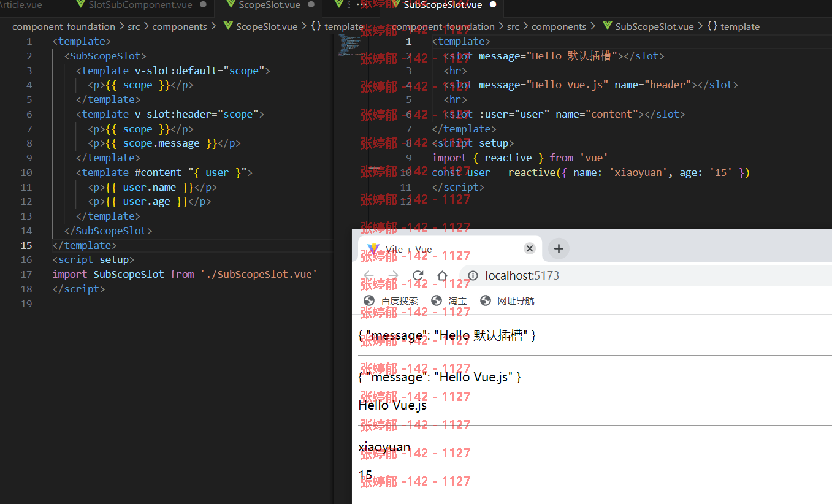The image size is (832, 504).
Task: Click {{ scope.message }} expression in line 8
Action: (162, 143)
